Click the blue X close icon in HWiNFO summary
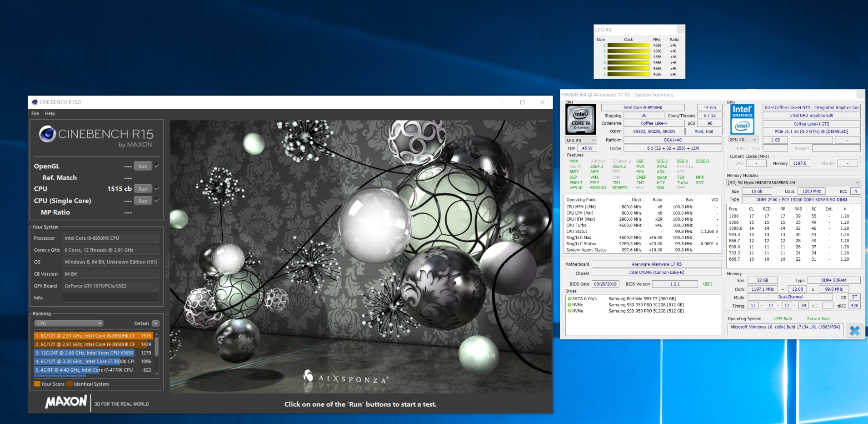 (854, 330)
